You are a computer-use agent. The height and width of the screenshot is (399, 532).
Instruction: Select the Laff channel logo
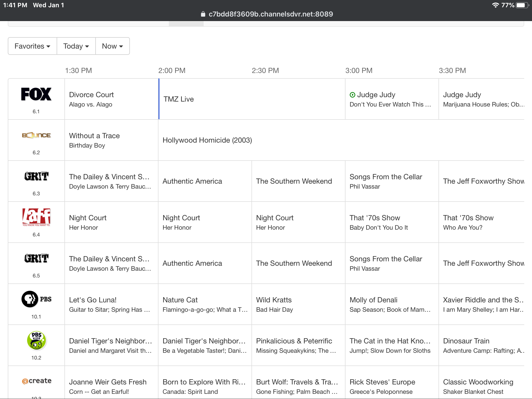pyautogui.click(x=36, y=217)
